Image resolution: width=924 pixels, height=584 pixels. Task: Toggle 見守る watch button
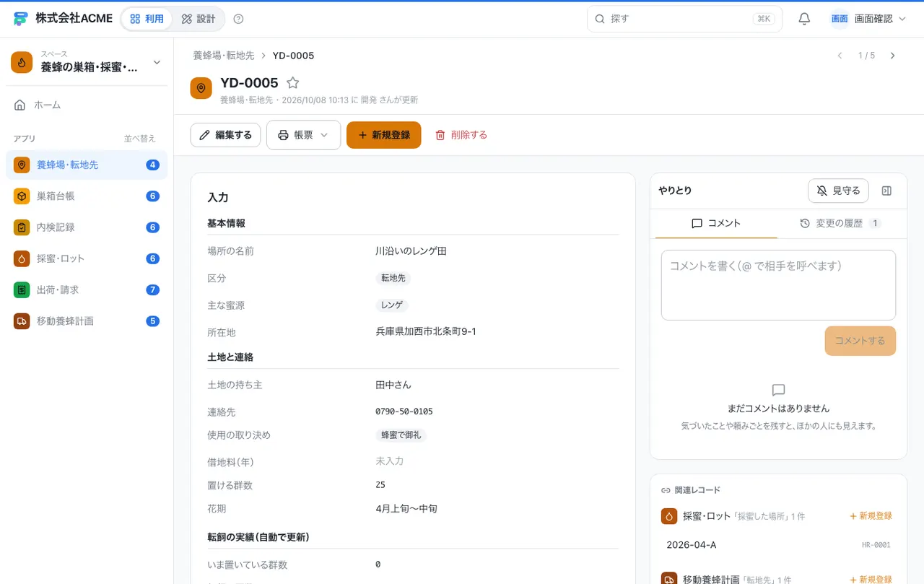pyautogui.click(x=838, y=191)
